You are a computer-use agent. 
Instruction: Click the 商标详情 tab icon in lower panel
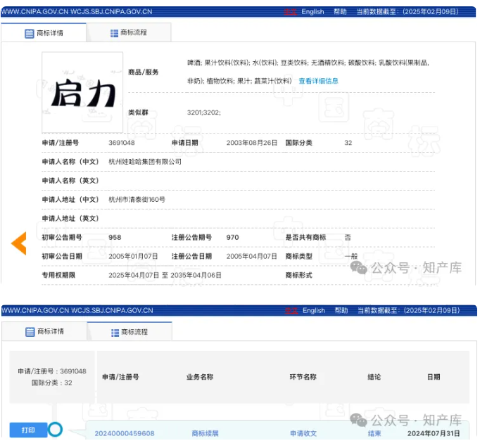[30, 331]
